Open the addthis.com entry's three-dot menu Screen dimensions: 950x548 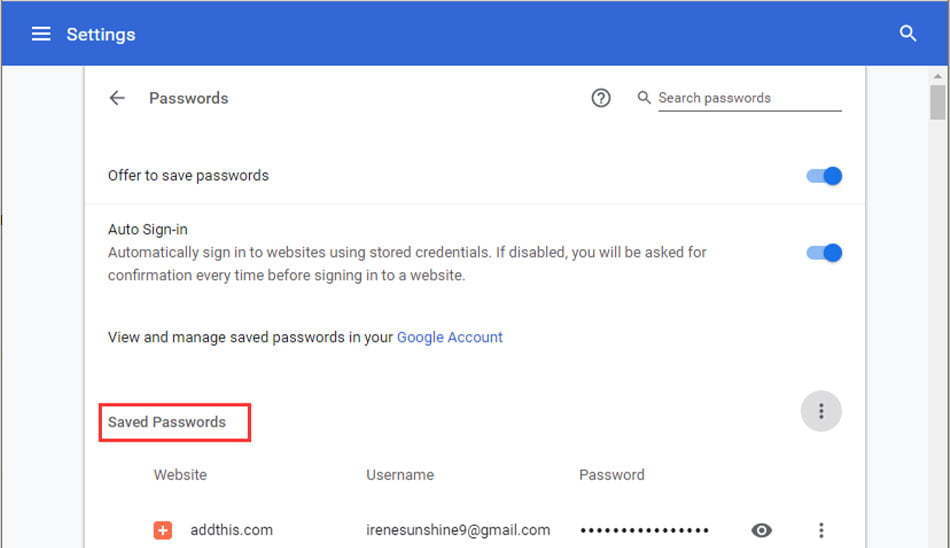point(821,530)
